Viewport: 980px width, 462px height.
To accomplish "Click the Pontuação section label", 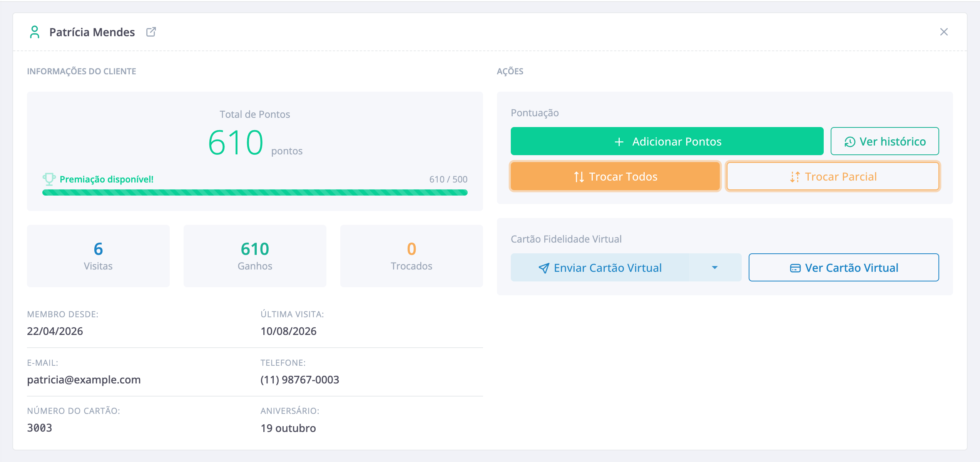I will (x=535, y=113).
